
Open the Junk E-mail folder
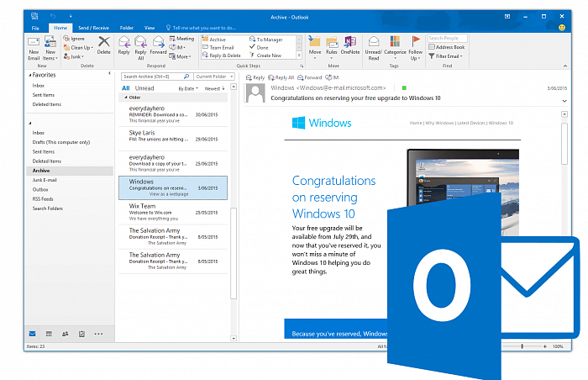point(45,179)
